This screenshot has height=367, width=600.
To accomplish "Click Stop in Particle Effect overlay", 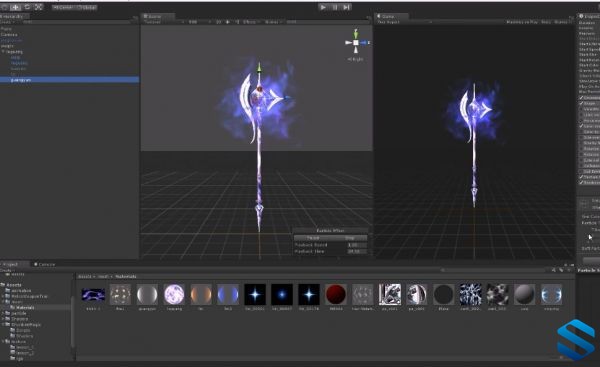I will click(349, 238).
